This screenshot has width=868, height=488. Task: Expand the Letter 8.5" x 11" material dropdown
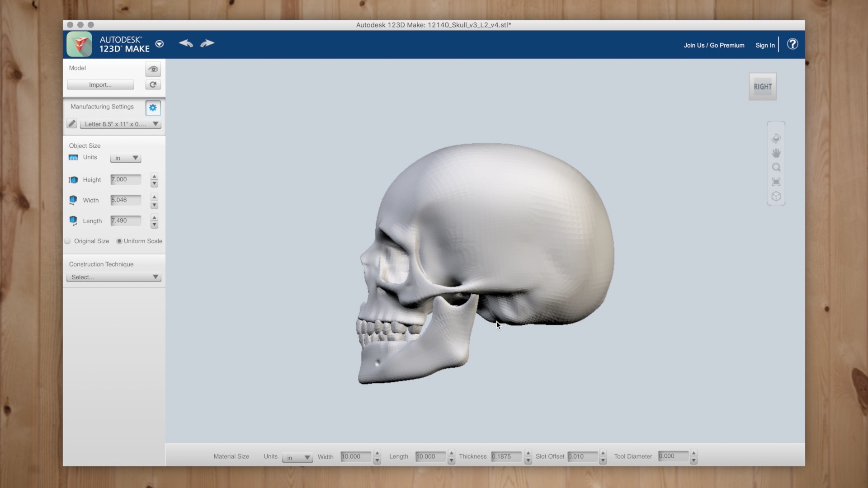click(x=120, y=124)
